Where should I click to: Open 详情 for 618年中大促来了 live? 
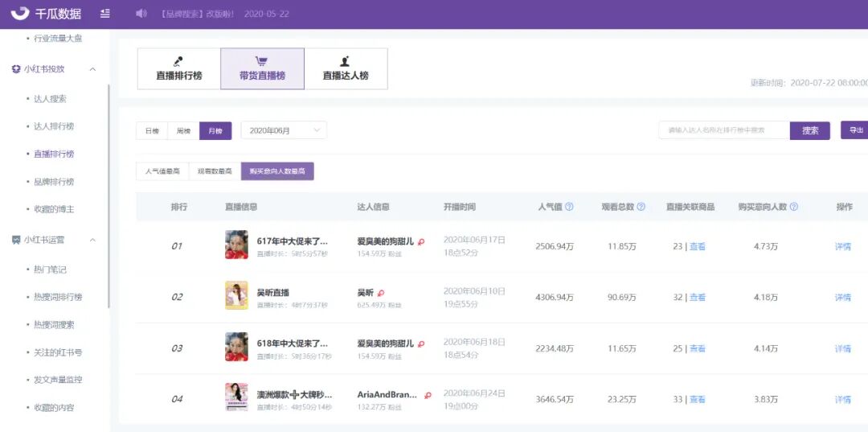pyautogui.click(x=842, y=348)
